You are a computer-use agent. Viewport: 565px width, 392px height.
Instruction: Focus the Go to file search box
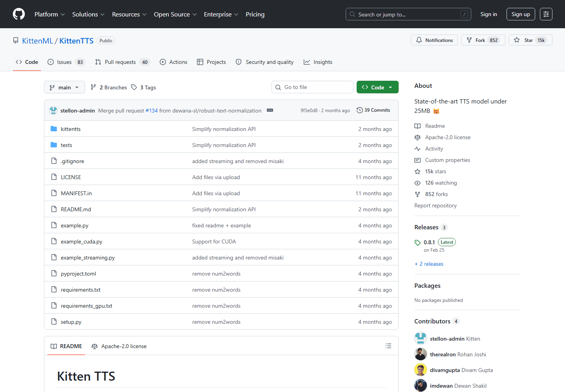tap(312, 87)
